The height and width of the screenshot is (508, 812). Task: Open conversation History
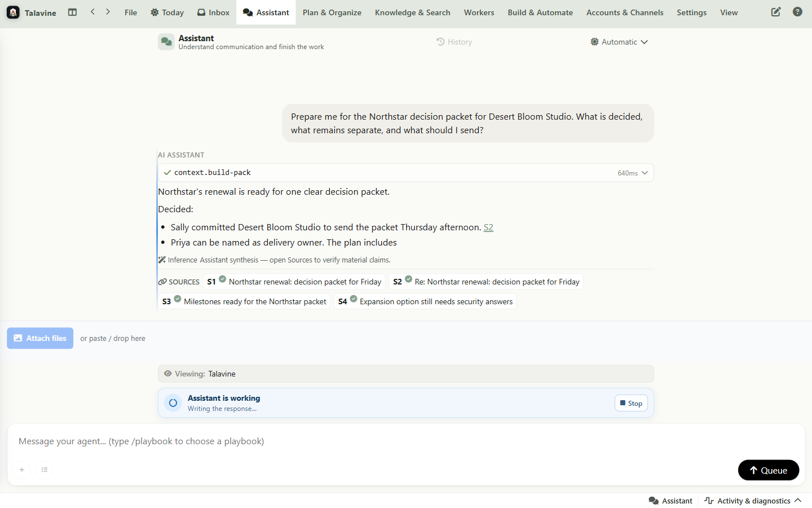[x=454, y=42]
